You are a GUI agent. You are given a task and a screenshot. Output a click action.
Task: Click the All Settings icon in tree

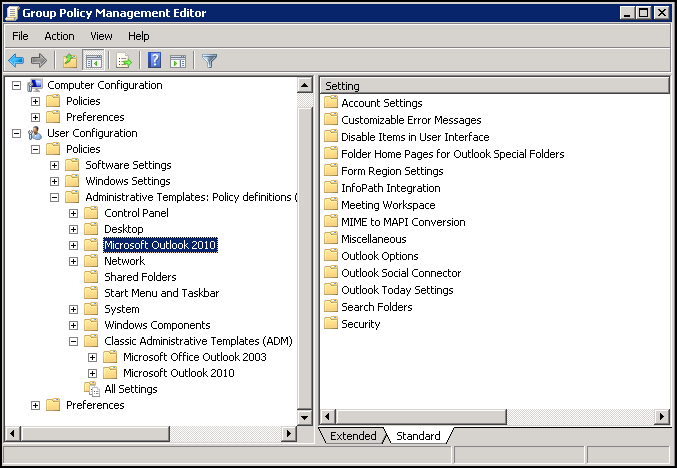click(x=92, y=389)
